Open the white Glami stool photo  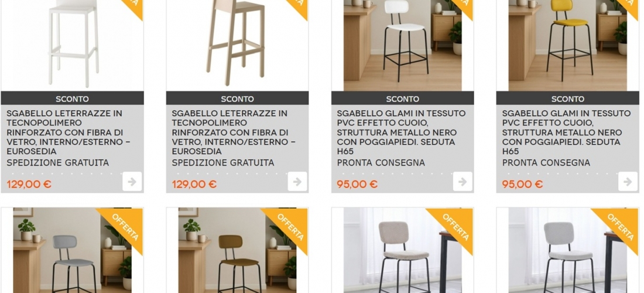click(403, 45)
